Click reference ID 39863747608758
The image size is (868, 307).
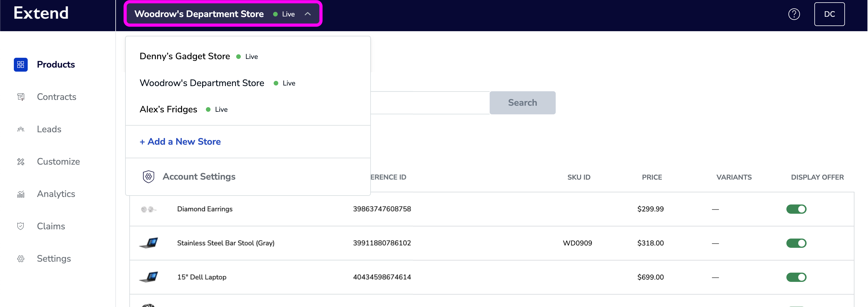click(382, 209)
